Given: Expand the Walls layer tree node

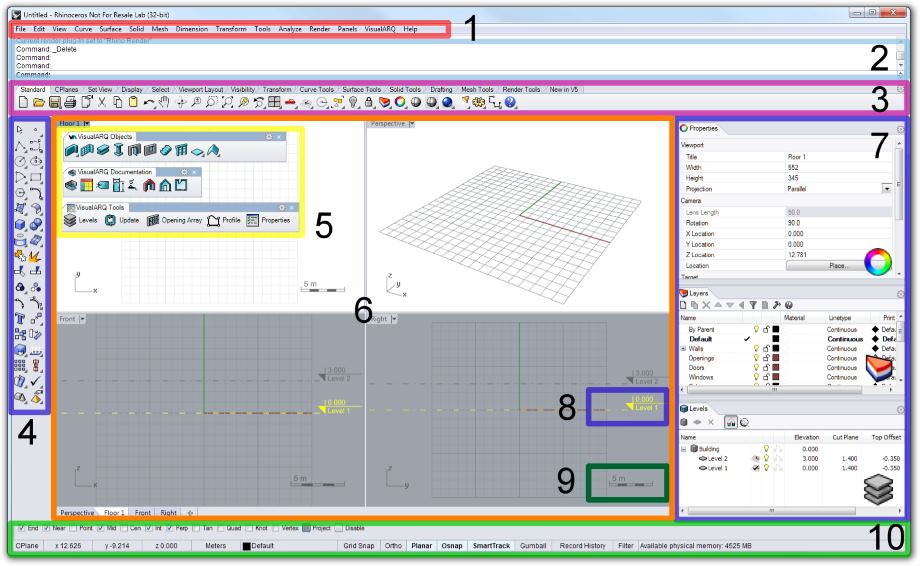Looking at the screenshot, I should tap(683, 348).
